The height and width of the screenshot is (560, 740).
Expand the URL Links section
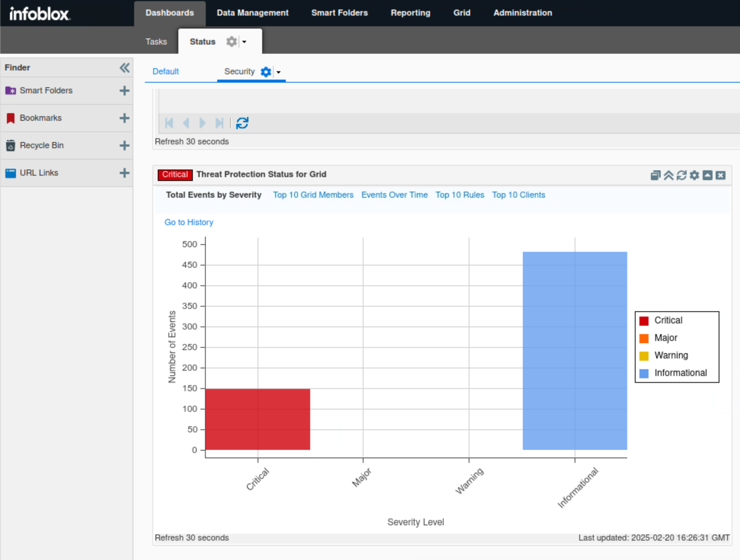tap(124, 173)
